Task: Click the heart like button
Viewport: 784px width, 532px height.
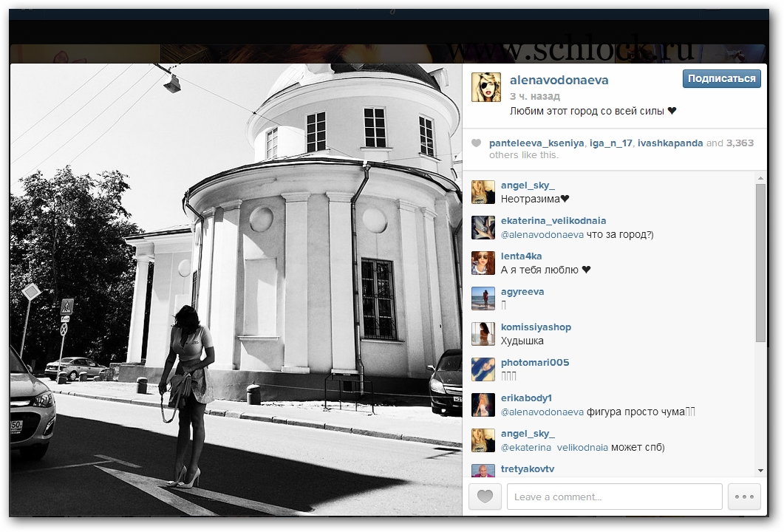Action: (x=485, y=497)
